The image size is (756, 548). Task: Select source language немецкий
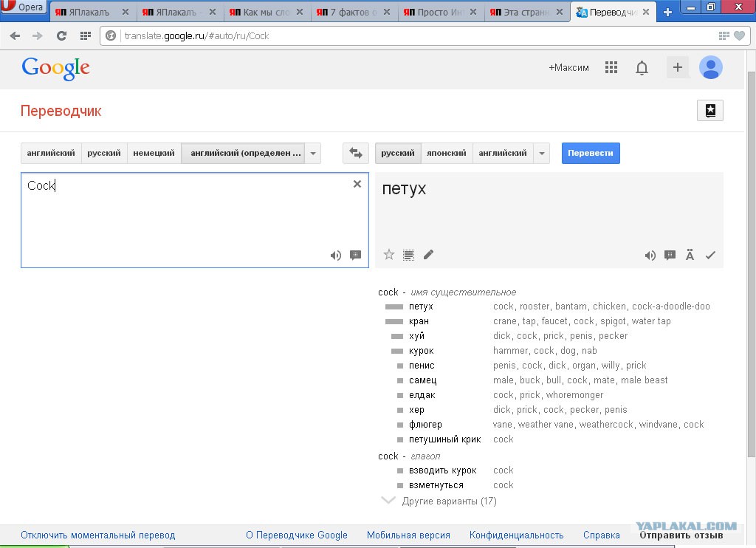point(154,154)
